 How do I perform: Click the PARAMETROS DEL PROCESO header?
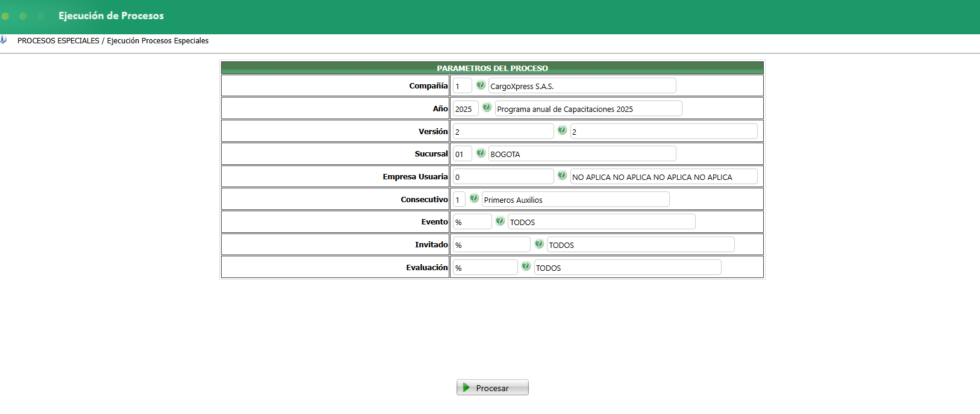pyautogui.click(x=492, y=68)
